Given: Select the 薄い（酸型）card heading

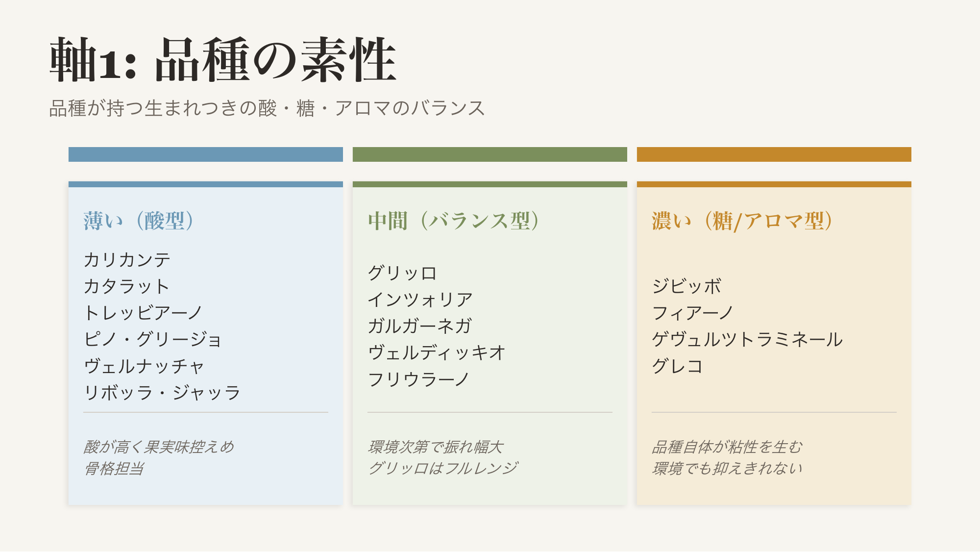Looking at the screenshot, I should pos(139,221).
